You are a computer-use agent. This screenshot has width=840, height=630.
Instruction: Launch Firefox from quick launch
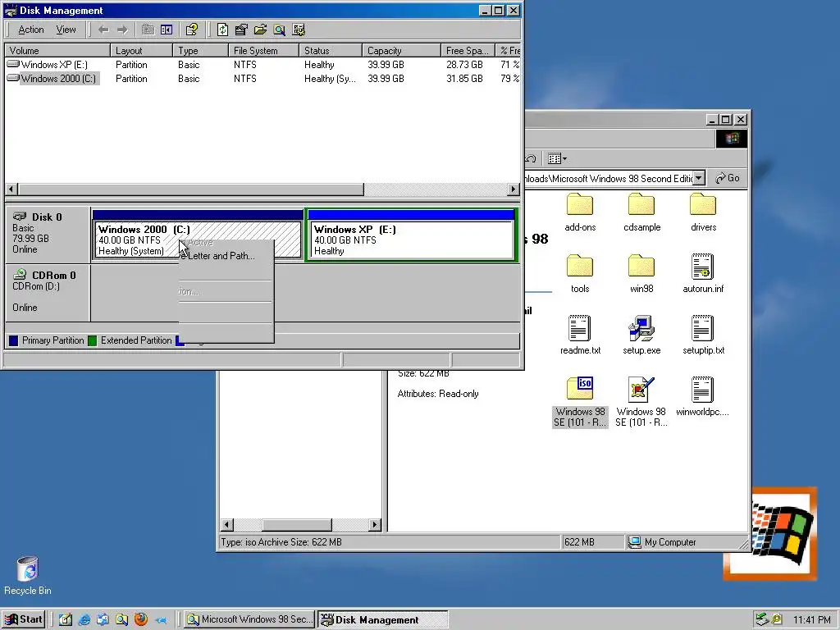[x=141, y=619]
